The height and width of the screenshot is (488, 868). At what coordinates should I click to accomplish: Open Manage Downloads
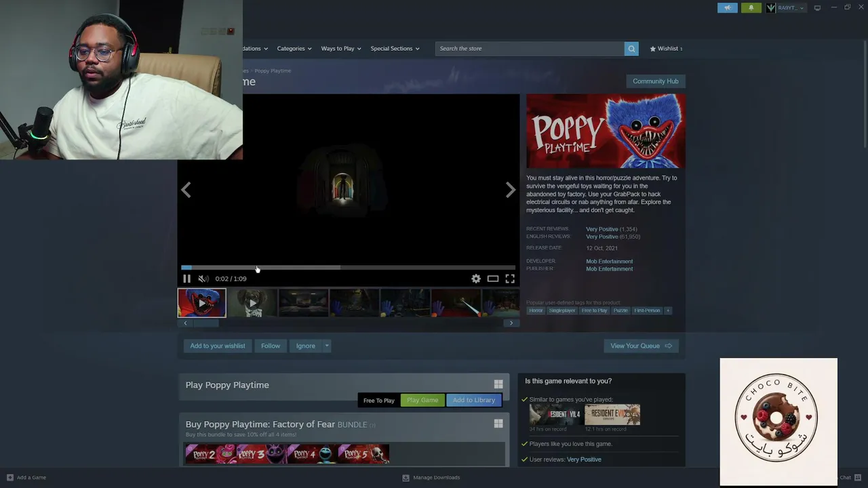(x=431, y=477)
